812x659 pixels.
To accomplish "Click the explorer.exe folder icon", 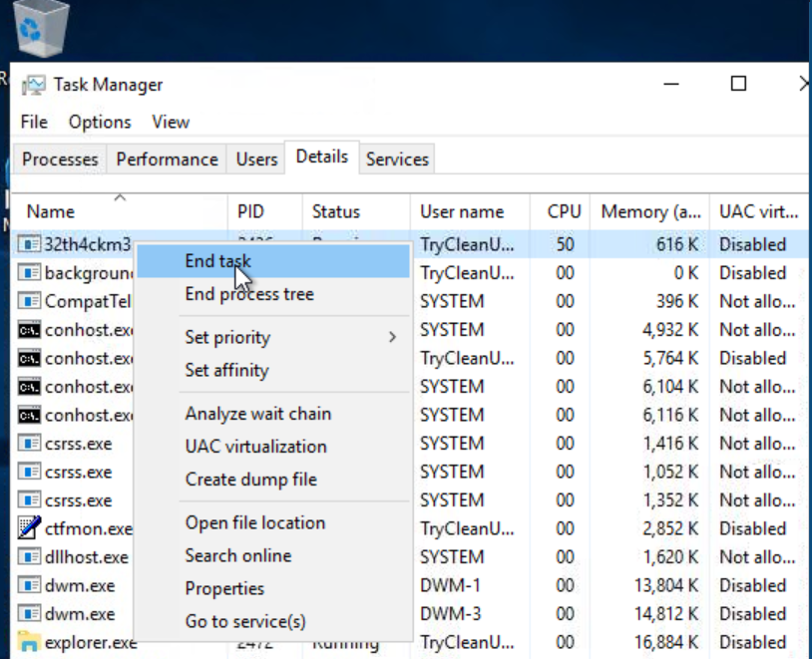I will coord(29,641).
